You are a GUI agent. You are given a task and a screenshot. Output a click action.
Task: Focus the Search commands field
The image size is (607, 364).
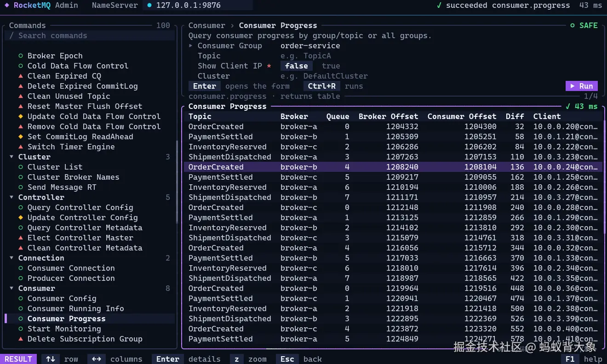click(90, 36)
